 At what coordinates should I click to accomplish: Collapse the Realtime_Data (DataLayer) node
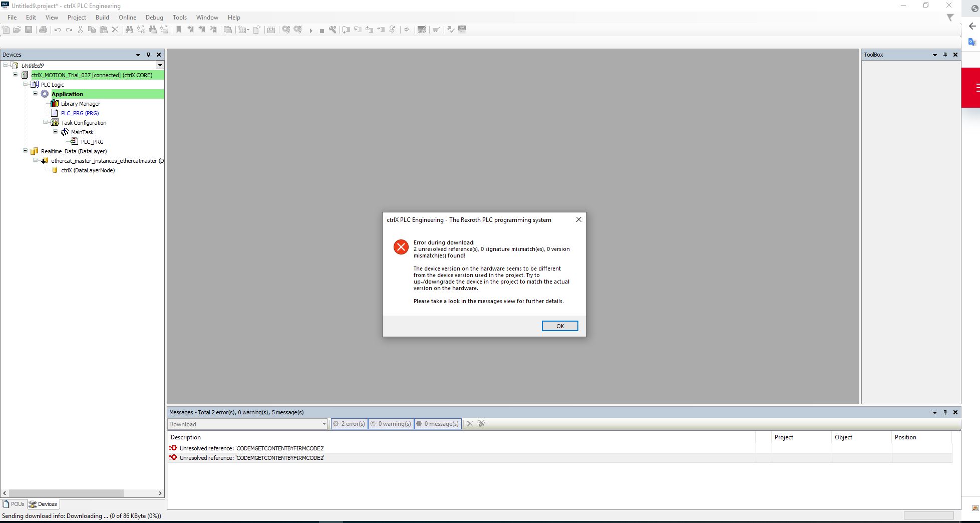(x=25, y=151)
